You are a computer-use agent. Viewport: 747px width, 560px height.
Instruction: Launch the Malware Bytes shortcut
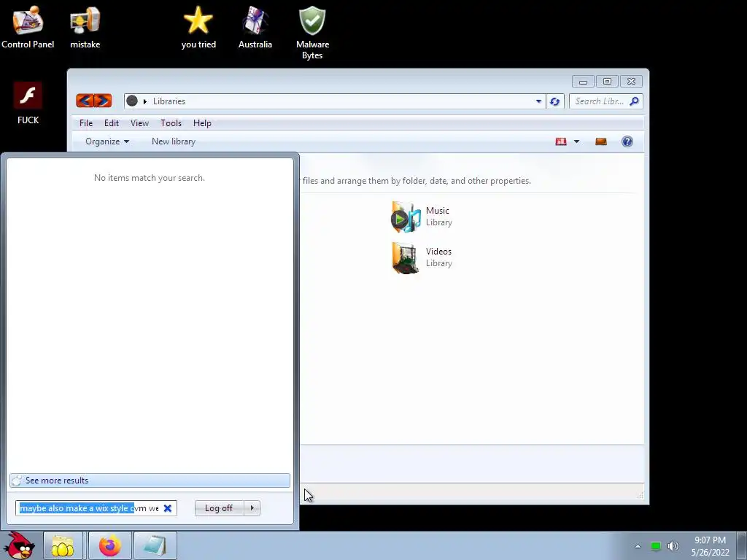pyautogui.click(x=312, y=32)
